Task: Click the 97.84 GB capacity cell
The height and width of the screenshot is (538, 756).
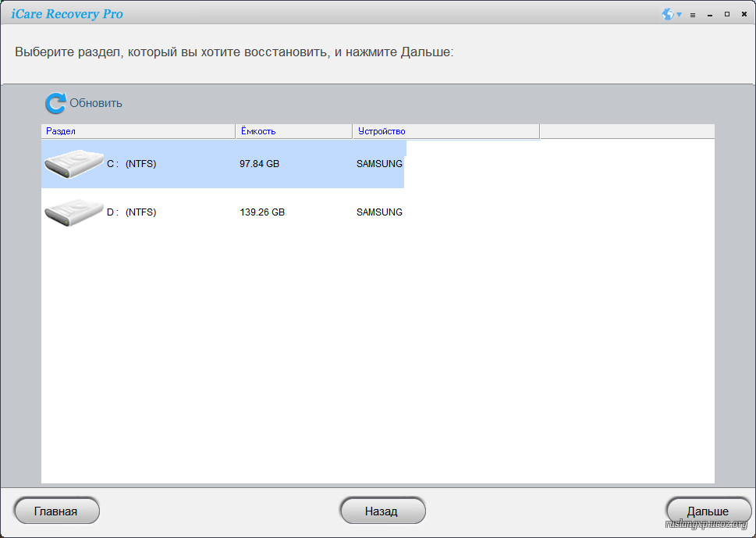Action: tap(259, 164)
